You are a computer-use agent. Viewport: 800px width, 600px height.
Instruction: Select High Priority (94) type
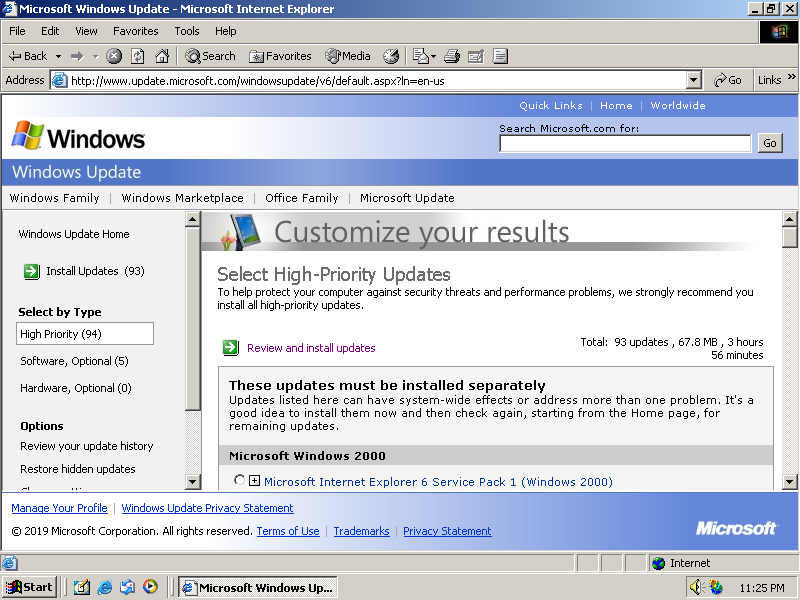coord(85,334)
